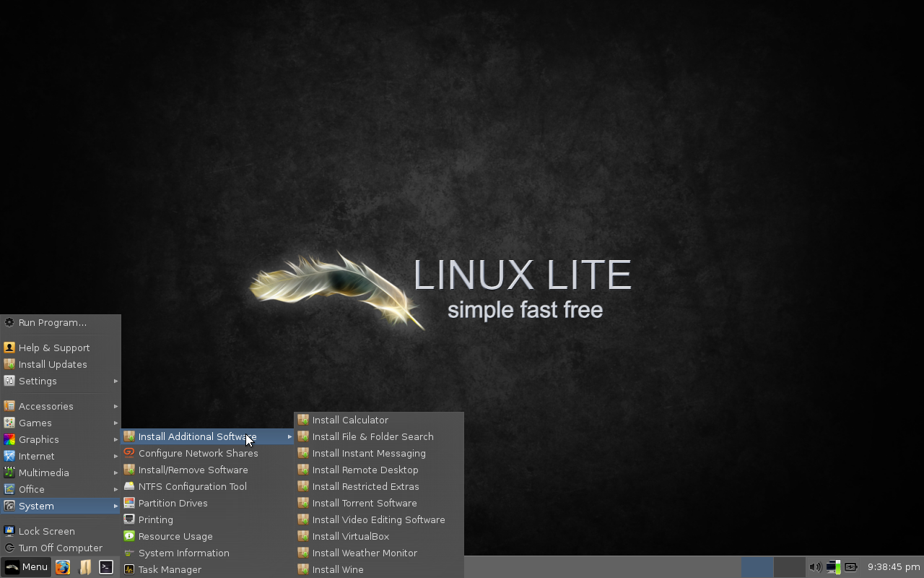Click the Help & Support icon
The width and height of the screenshot is (924, 578).
9,348
